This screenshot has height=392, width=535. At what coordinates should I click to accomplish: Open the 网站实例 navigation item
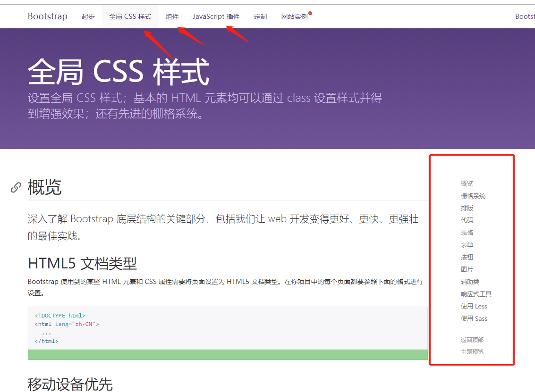[295, 17]
